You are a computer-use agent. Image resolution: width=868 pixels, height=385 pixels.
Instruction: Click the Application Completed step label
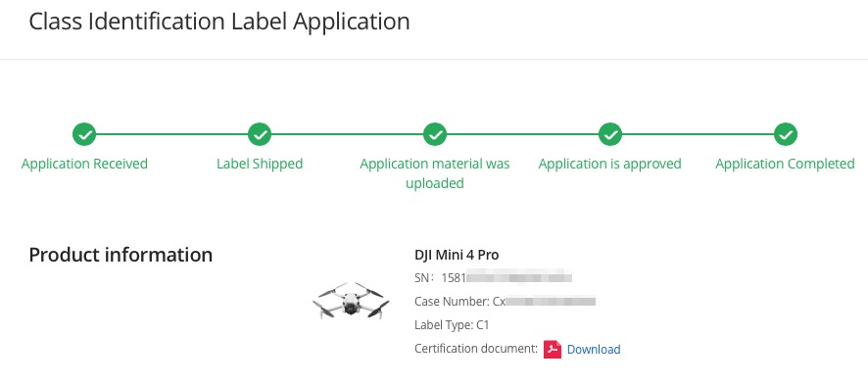[785, 165]
